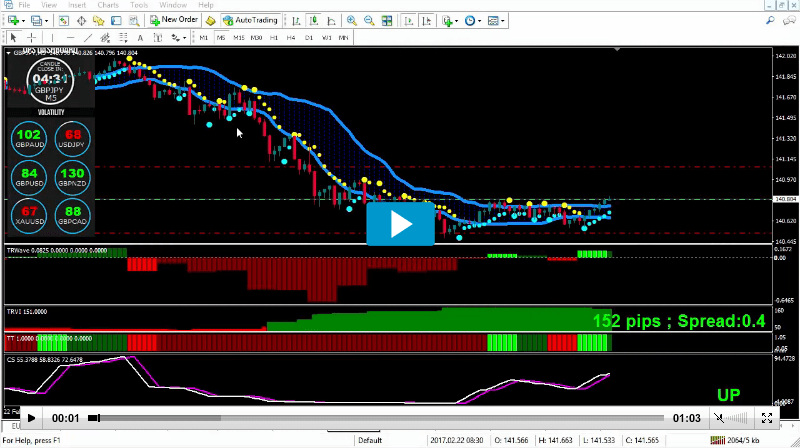Screen dimensions: 800x448
Task: Click the small play button in video bar
Action: [x=31, y=418]
